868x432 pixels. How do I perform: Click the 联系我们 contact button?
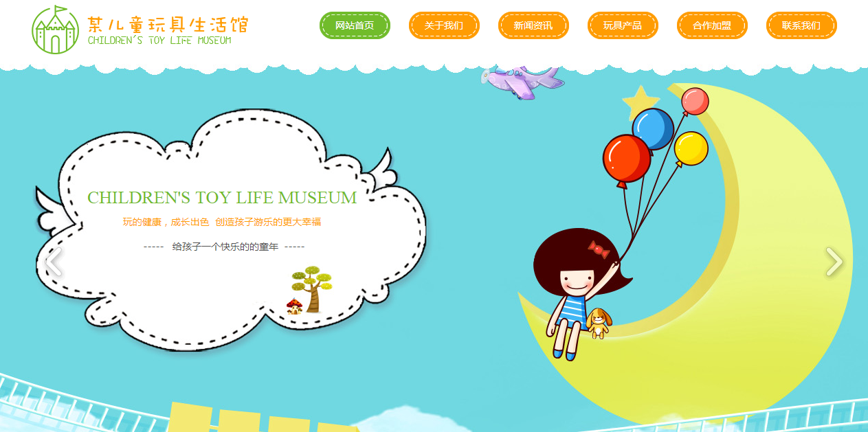801,26
